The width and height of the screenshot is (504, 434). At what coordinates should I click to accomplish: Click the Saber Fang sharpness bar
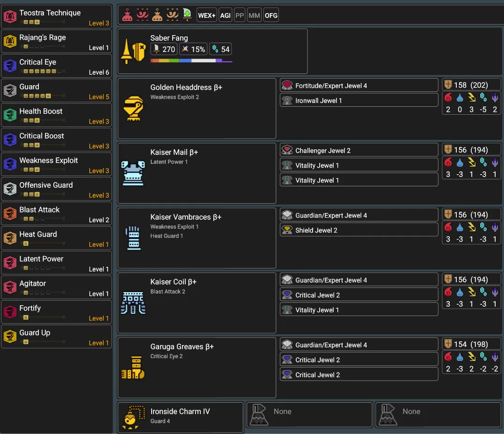click(191, 60)
